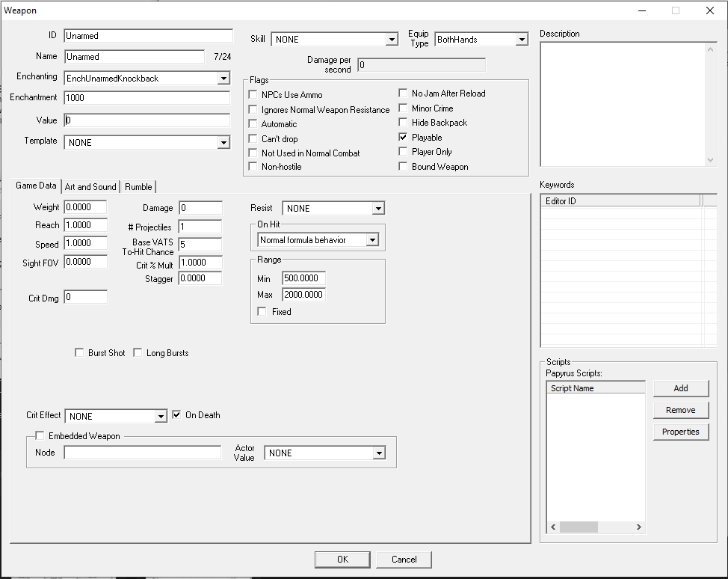Image resolution: width=728 pixels, height=579 pixels.
Task: Enable the Embedded Weapon checkbox
Action: (x=40, y=435)
